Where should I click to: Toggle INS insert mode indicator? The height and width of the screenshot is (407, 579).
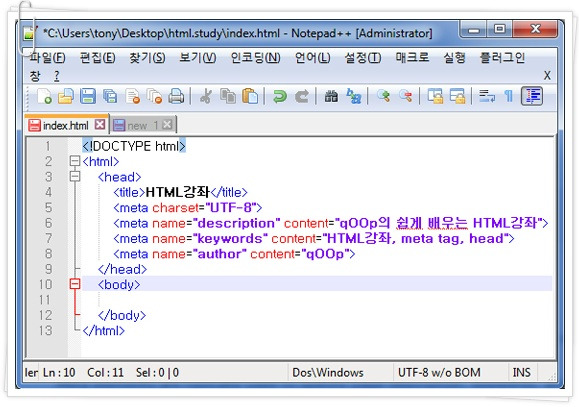point(521,372)
